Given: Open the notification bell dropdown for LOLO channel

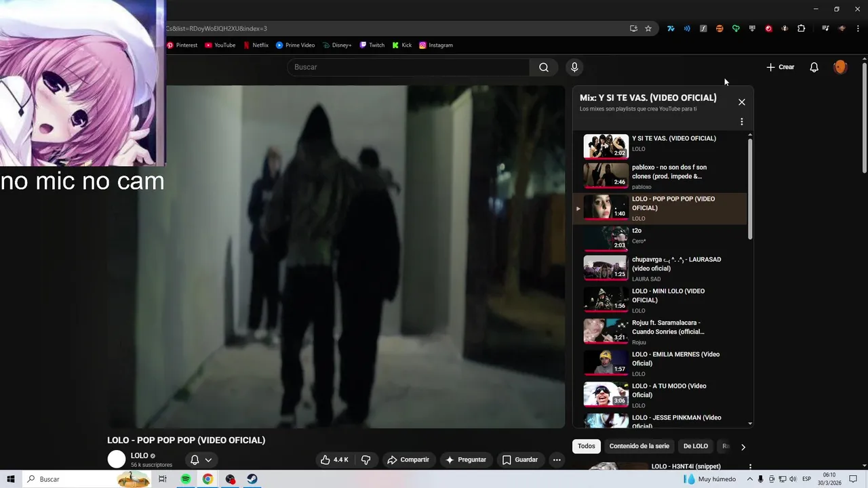Looking at the screenshot, I should click(x=201, y=460).
